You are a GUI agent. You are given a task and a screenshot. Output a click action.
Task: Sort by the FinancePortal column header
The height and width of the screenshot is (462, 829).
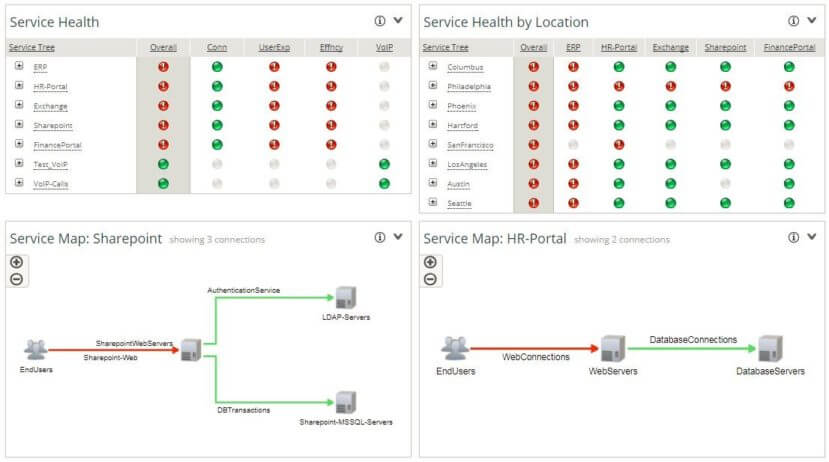pyautogui.click(x=789, y=48)
